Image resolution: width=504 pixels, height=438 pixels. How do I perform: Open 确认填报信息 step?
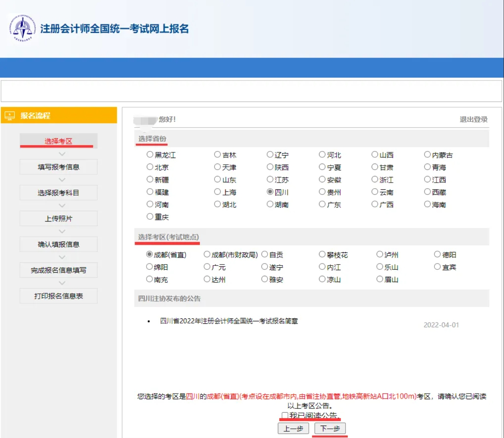(59, 244)
